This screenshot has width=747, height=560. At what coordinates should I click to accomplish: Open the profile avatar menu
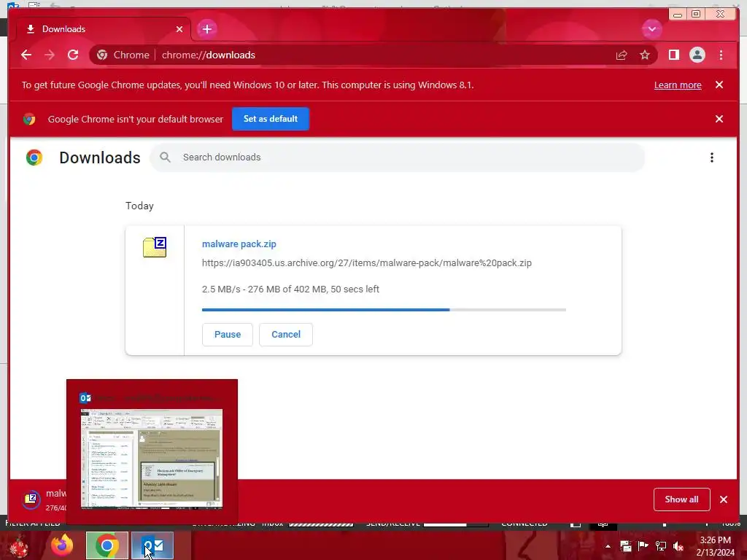[x=697, y=55]
